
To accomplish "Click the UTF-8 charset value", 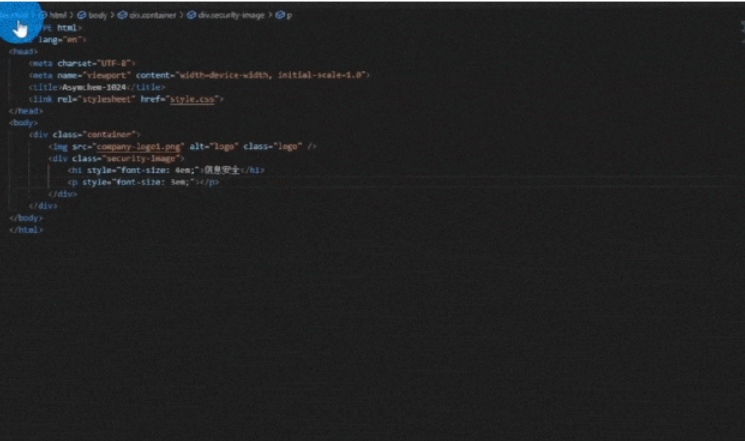I will pyautogui.click(x=115, y=63).
